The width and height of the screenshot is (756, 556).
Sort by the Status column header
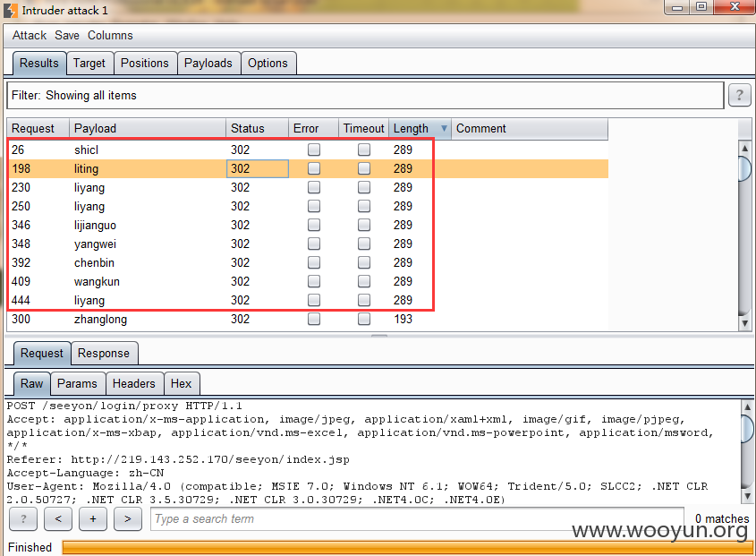(x=257, y=128)
